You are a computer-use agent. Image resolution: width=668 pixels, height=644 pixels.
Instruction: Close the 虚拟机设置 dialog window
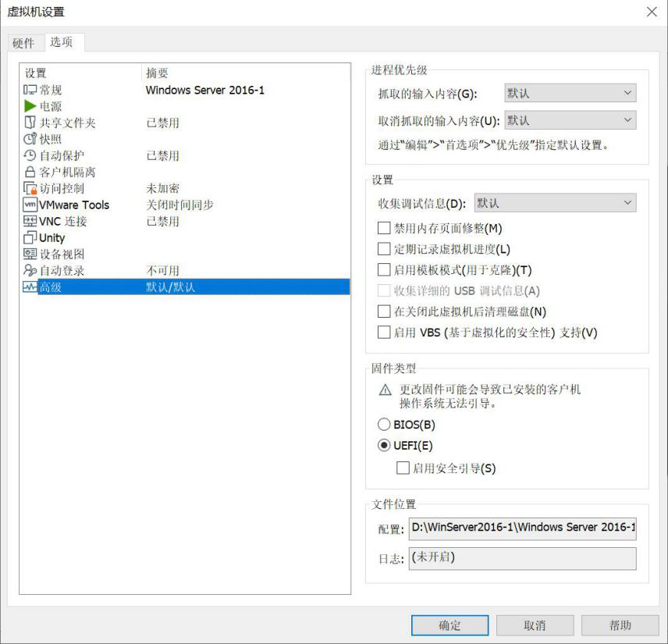tap(652, 12)
